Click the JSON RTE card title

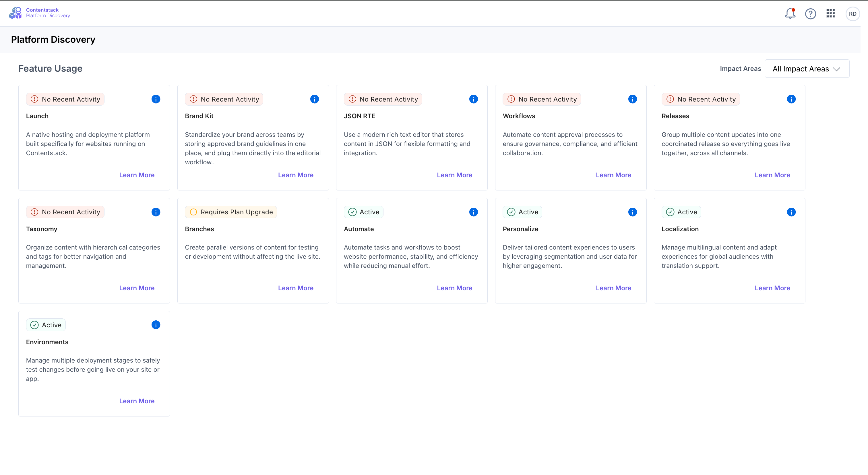360,116
